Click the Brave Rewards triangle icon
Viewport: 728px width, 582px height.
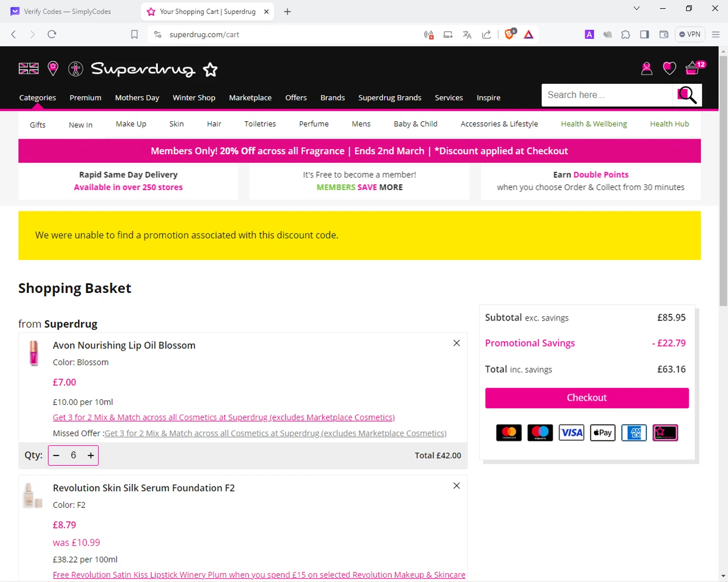529,34
